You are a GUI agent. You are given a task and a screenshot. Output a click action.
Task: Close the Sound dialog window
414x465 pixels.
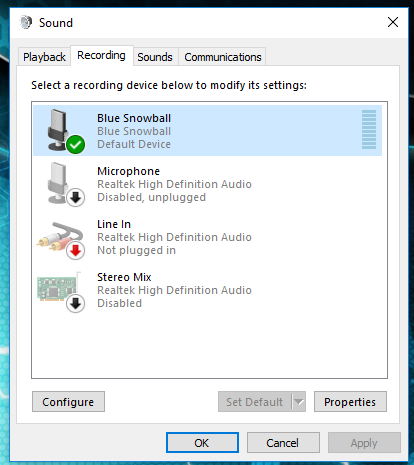393,22
